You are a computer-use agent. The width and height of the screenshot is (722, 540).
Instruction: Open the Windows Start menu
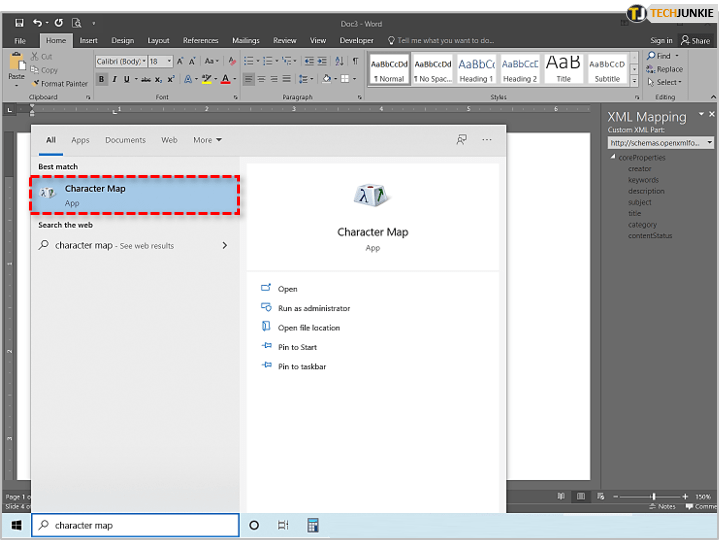click(15, 525)
